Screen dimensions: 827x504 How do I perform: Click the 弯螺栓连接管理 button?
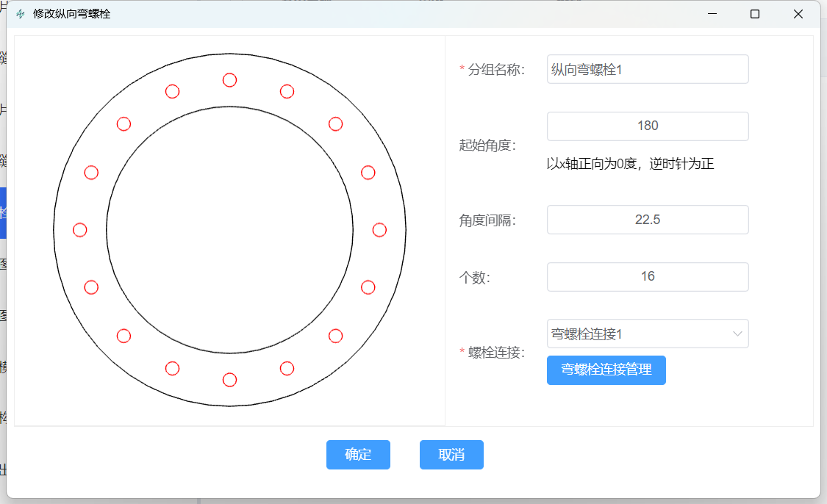606,370
